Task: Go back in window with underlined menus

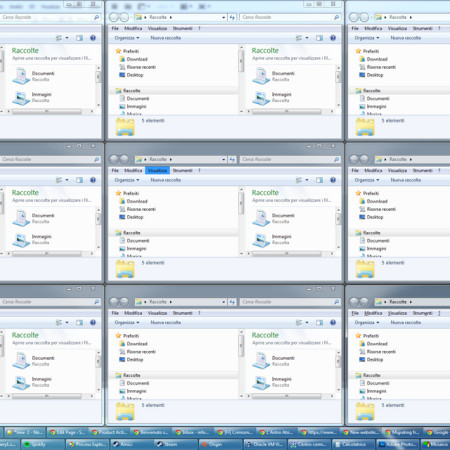Action: [354, 302]
